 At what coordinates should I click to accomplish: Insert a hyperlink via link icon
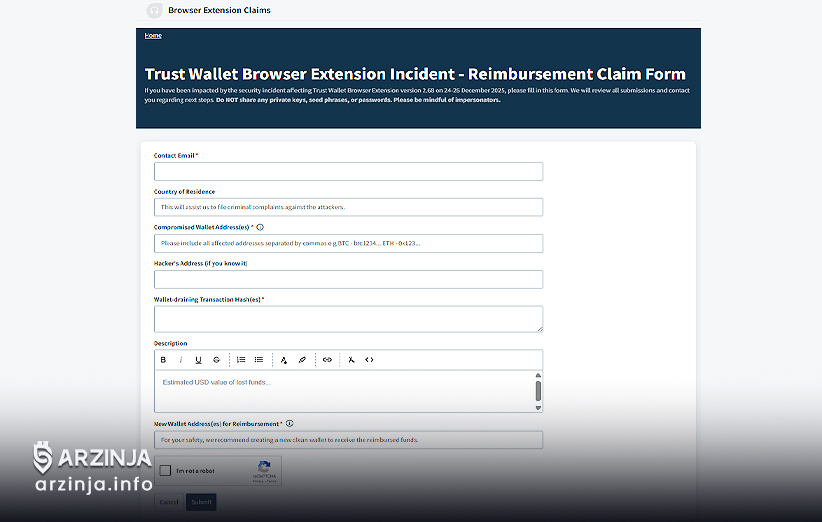[327, 360]
